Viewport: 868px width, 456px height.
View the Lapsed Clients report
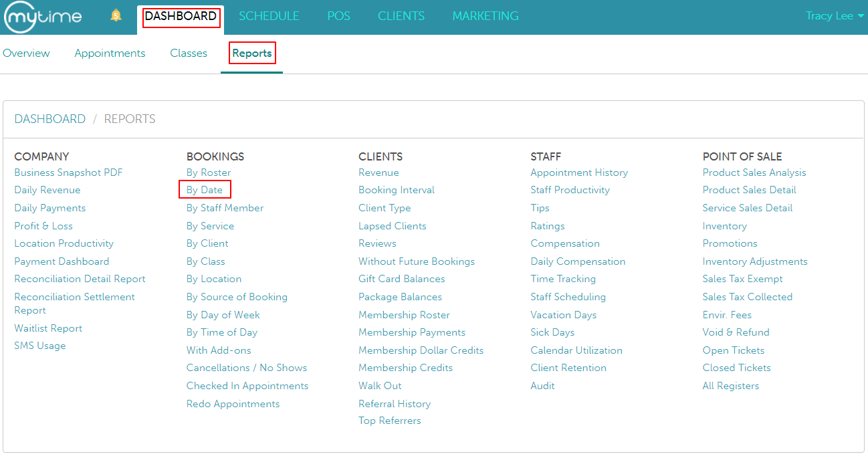[393, 226]
